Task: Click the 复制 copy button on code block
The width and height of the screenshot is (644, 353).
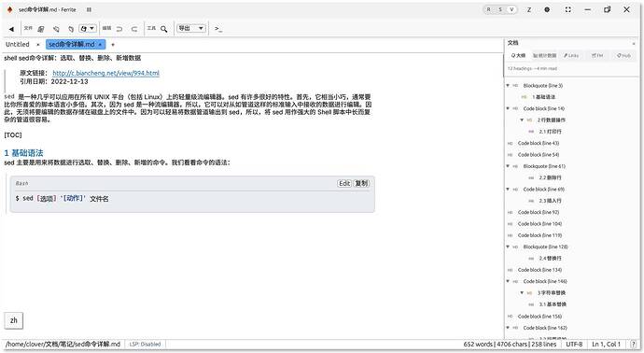Action: (362, 183)
